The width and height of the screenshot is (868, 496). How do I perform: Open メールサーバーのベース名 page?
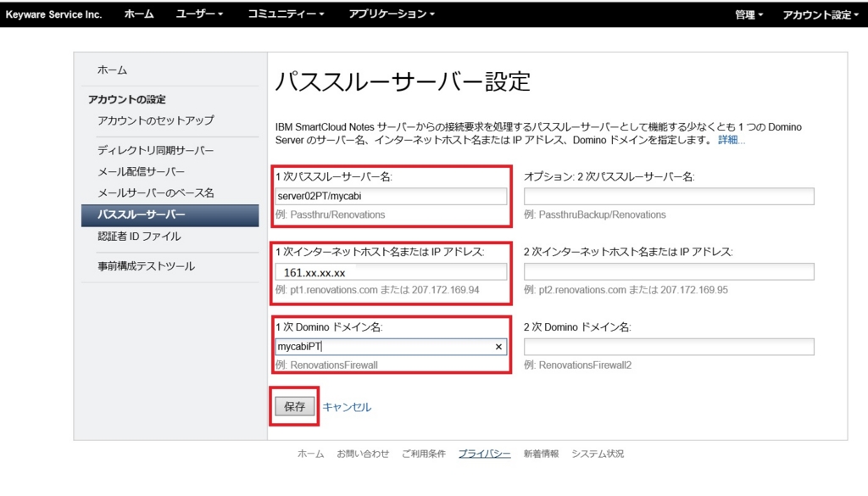(x=156, y=192)
